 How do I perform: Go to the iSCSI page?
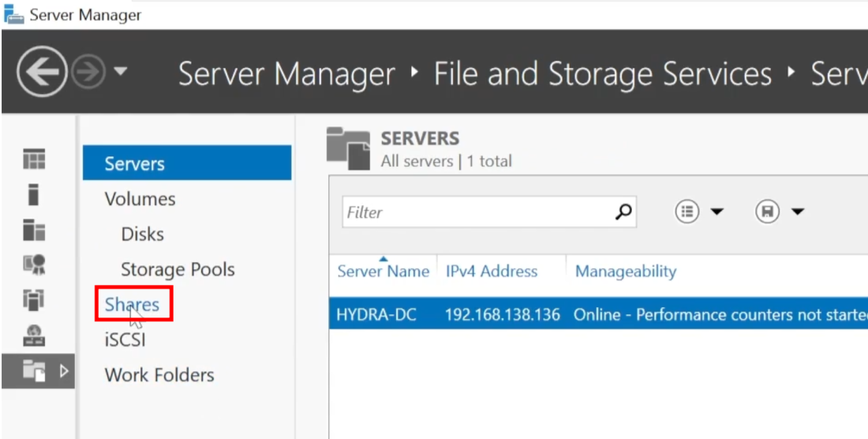[x=125, y=340]
